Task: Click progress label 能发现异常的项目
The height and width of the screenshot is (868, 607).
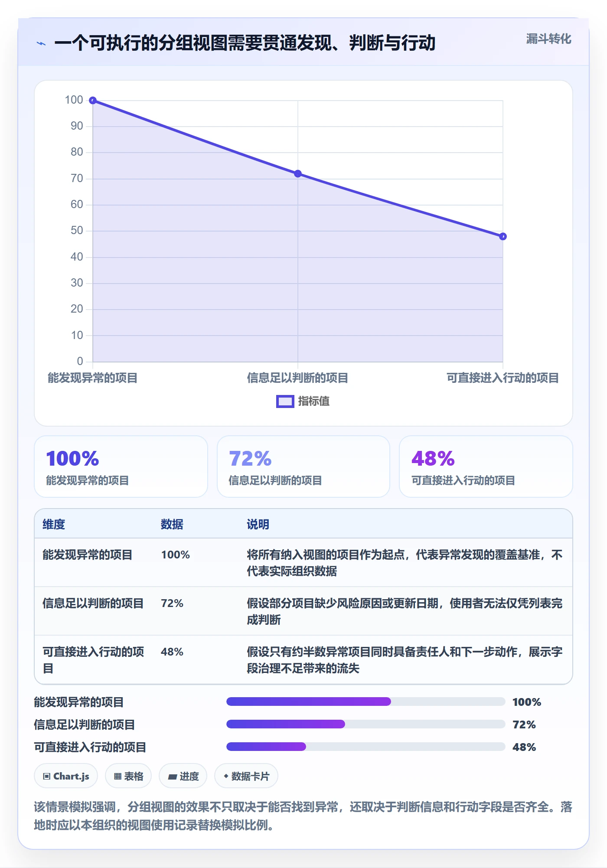Action: tap(79, 702)
